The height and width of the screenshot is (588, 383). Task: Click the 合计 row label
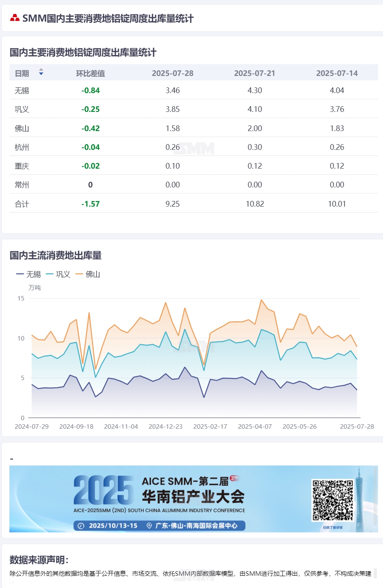tap(22, 204)
